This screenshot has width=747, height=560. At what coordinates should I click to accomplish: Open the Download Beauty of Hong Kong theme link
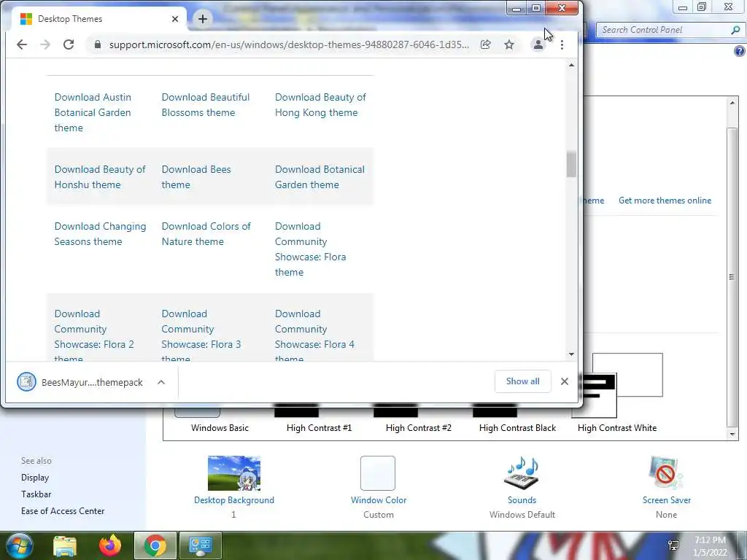(x=320, y=105)
